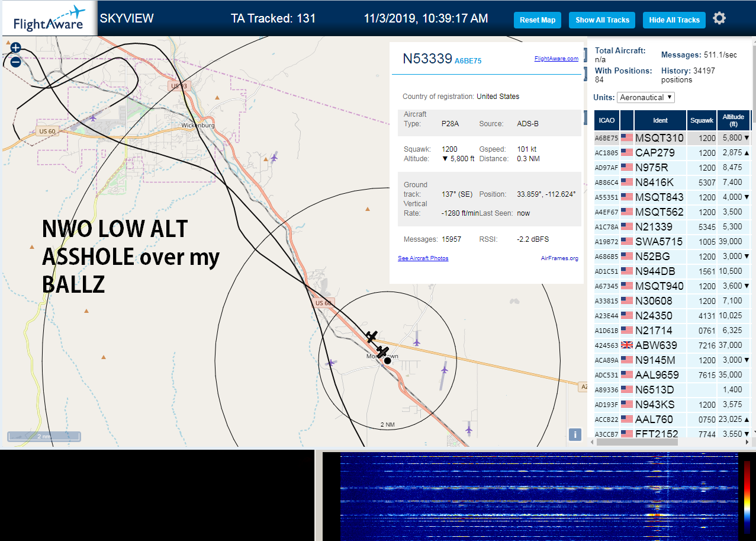756x541 pixels.
Task: Click Hide All Tracks button
Action: click(x=674, y=20)
